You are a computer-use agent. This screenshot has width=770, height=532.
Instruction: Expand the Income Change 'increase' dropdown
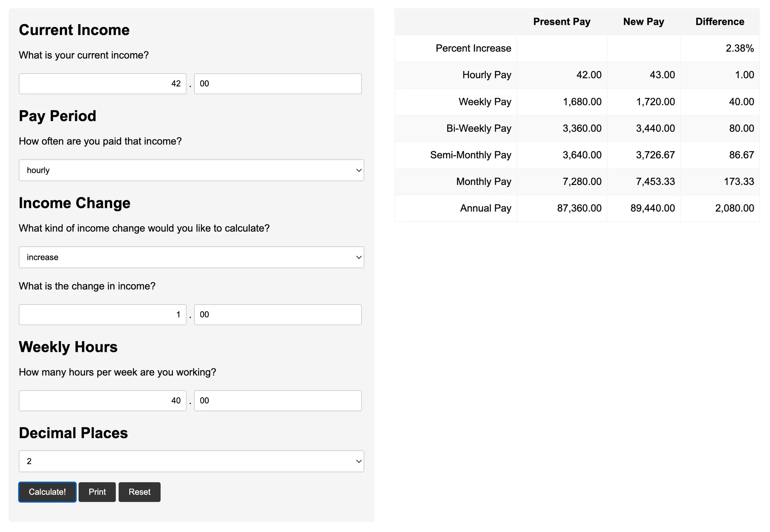[191, 257]
